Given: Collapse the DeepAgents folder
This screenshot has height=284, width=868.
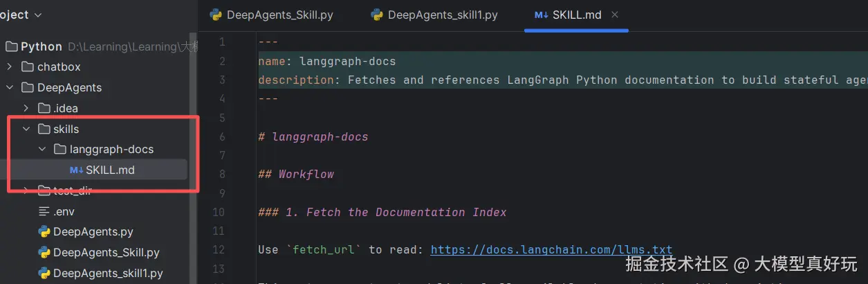Looking at the screenshot, I should [10, 88].
